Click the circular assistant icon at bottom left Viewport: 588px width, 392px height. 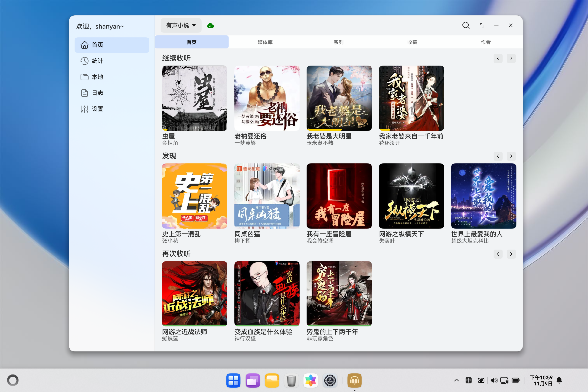tap(13, 380)
